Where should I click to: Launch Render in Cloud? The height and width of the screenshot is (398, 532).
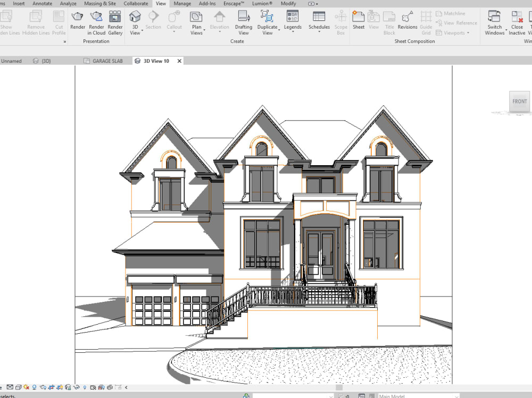[x=96, y=16]
